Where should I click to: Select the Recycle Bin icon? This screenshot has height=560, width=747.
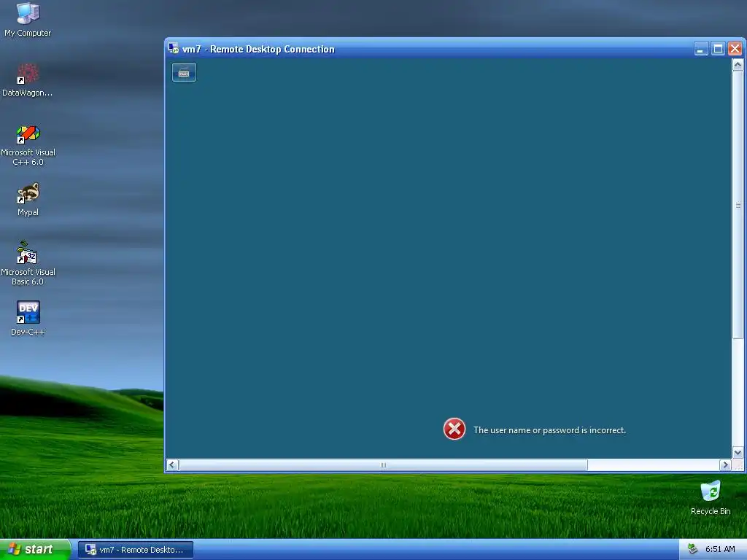tap(711, 497)
